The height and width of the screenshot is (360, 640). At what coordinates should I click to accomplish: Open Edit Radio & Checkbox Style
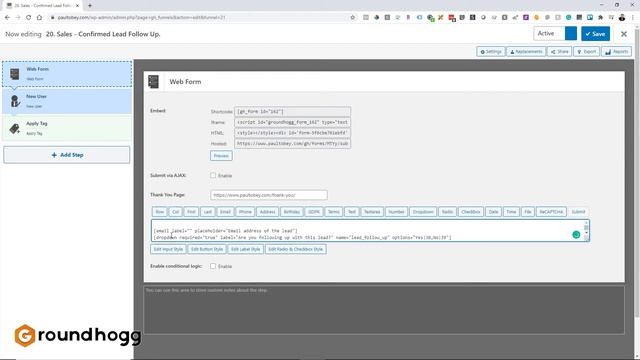(x=296, y=249)
